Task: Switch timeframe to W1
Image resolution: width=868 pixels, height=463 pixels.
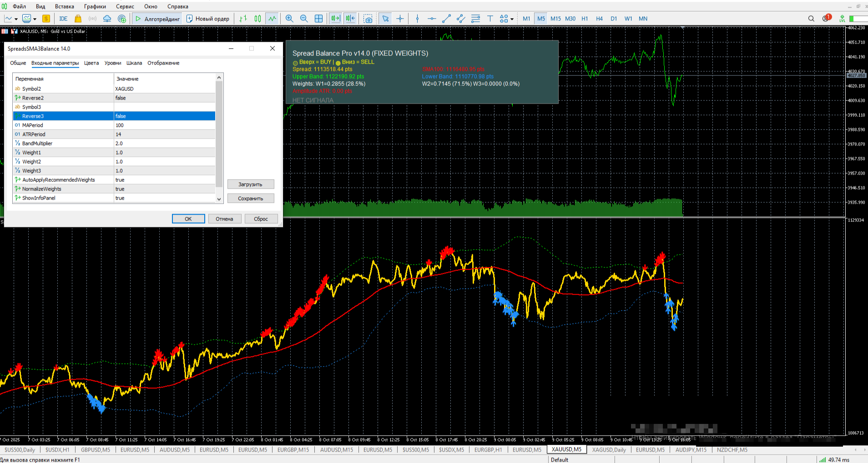Action: pyautogui.click(x=628, y=19)
